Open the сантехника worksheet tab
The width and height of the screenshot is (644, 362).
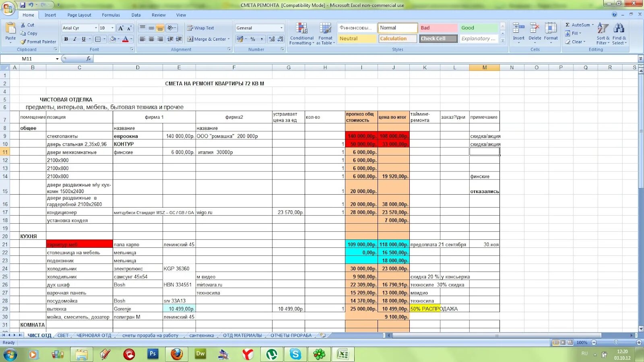[x=202, y=335]
